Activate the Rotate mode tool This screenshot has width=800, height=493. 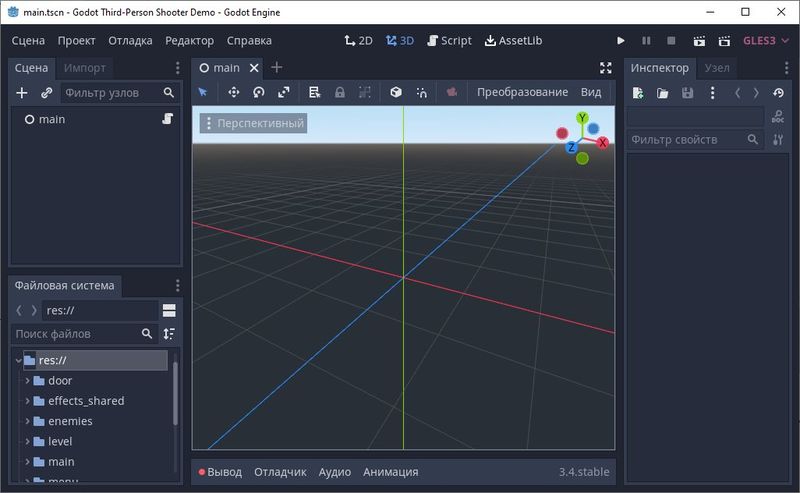259,92
